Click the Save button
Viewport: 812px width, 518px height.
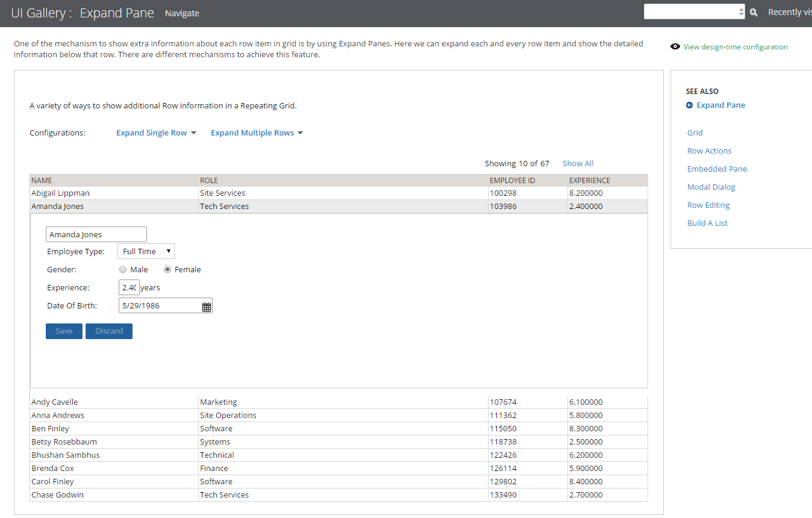point(64,331)
